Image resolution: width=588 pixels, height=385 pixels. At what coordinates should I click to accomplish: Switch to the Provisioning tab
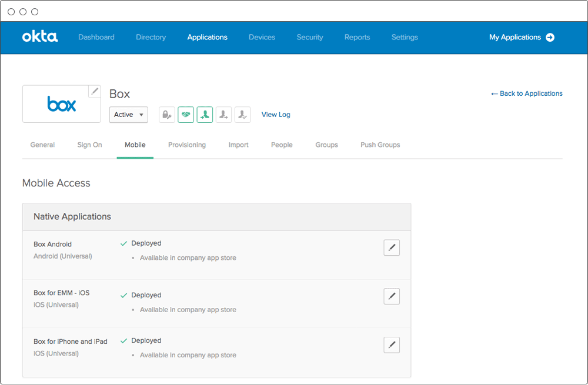click(x=186, y=145)
